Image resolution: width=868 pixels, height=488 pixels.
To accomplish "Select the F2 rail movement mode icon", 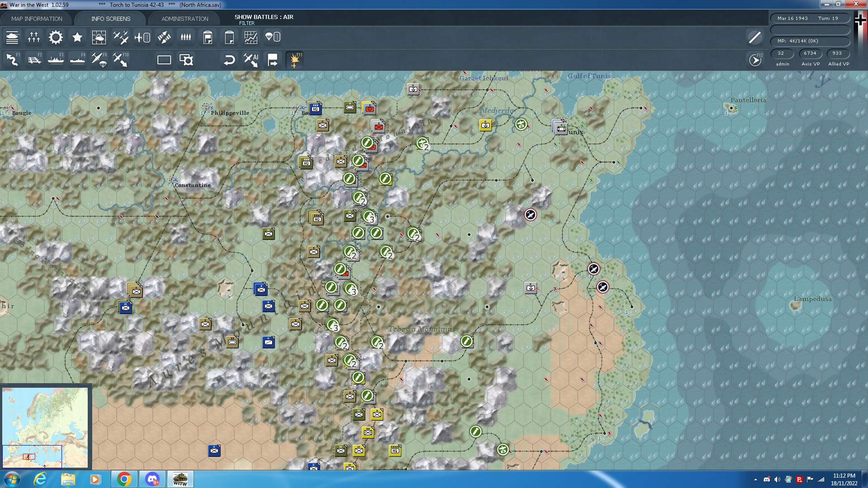I will point(34,60).
